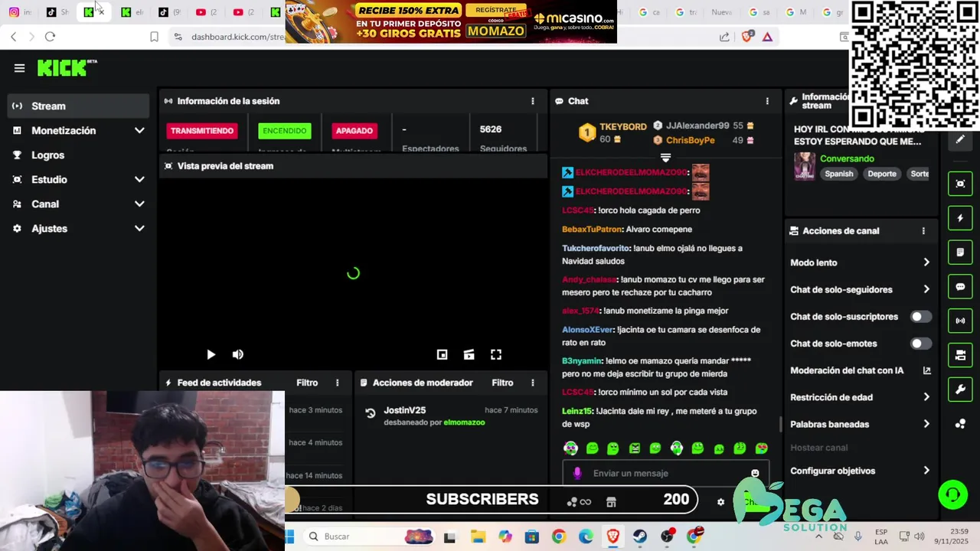
Task: Toggle Chat de solo-suscriptores switch
Action: coord(921,317)
